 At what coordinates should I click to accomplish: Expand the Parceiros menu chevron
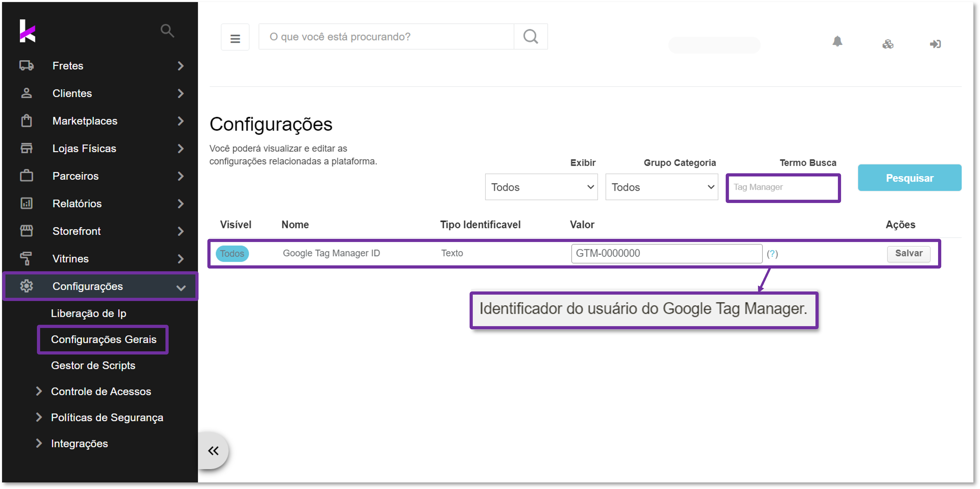[x=181, y=176]
